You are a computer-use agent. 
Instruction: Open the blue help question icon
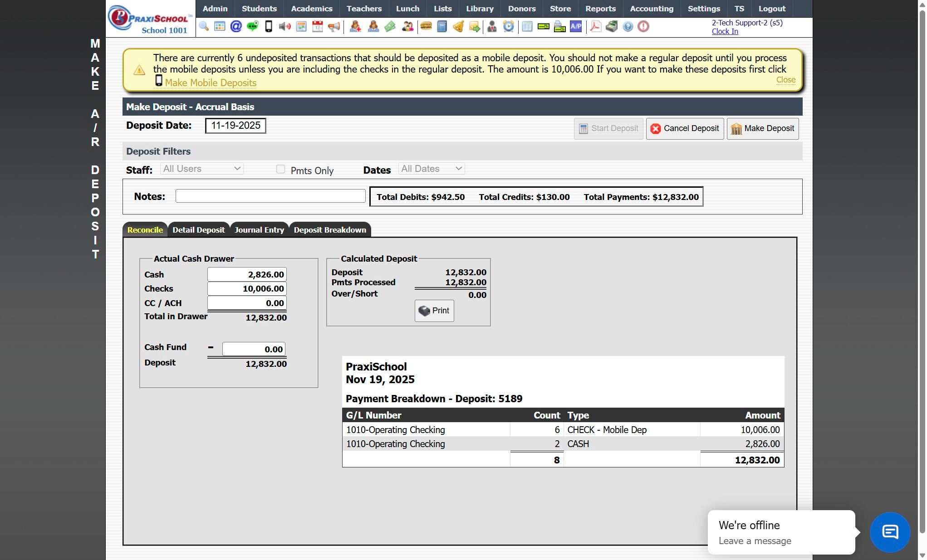[628, 26]
